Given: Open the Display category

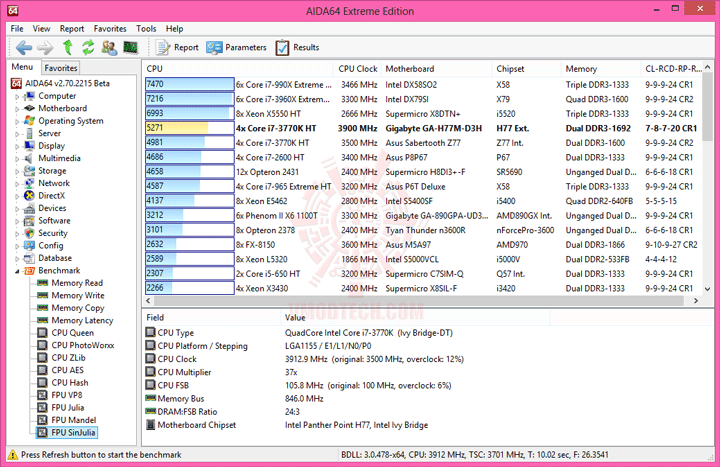Looking at the screenshot, I should pos(51,146).
